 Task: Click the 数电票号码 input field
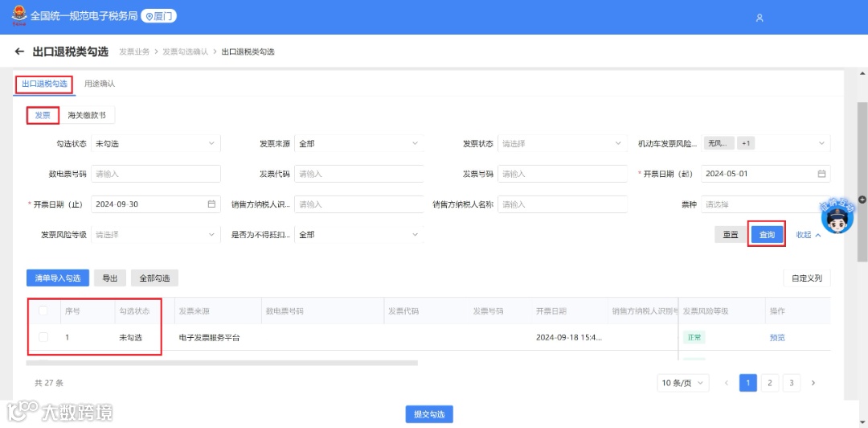(156, 174)
